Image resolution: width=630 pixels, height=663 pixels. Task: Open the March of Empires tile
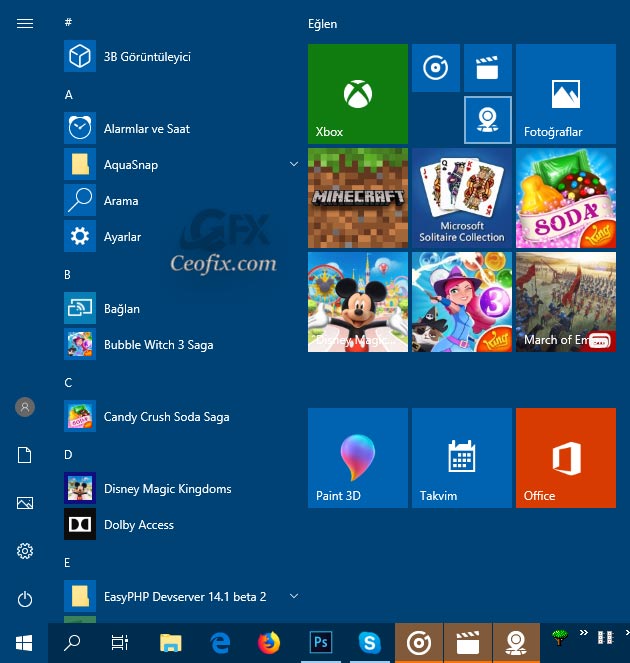click(566, 302)
